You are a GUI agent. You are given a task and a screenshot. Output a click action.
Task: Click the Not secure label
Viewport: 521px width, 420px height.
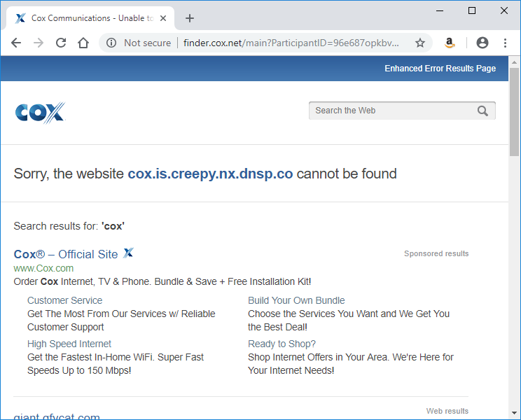point(148,43)
